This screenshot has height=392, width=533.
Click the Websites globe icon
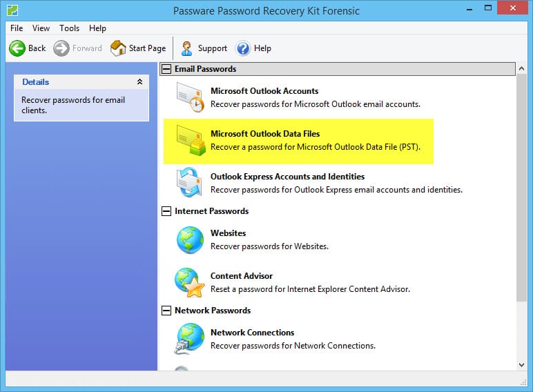(x=190, y=239)
